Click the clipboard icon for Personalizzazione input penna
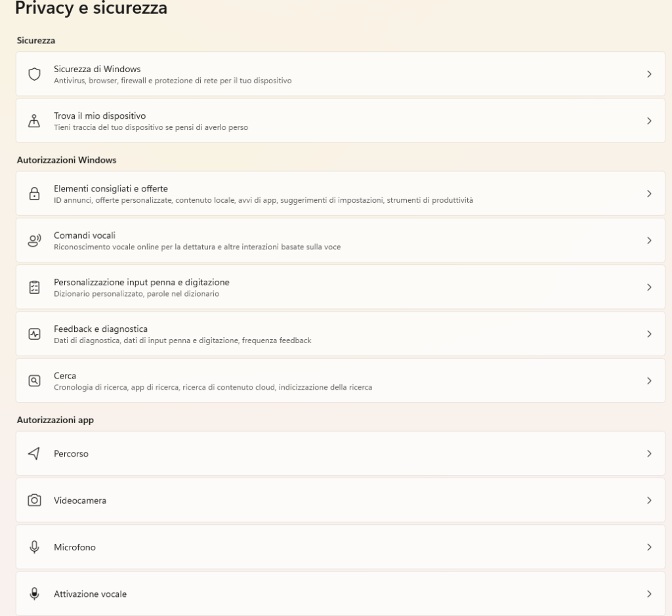Viewport: 672px width, 616px height. [x=35, y=287]
